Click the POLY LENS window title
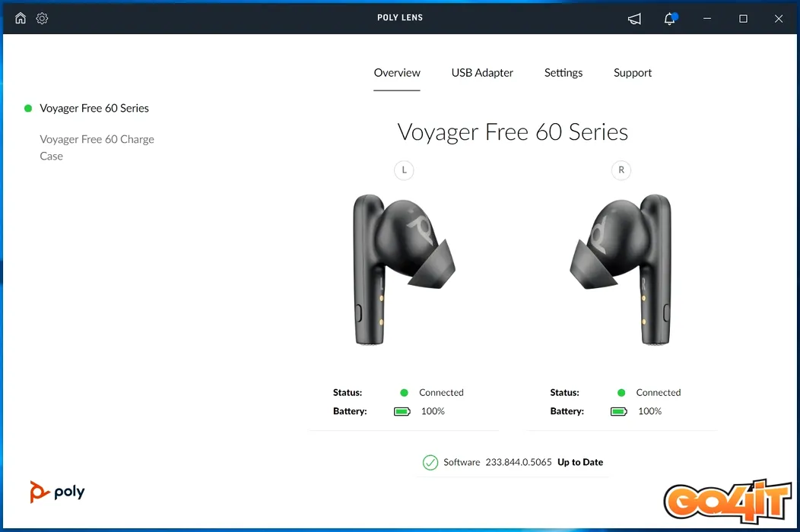800x532 pixels. tap(400, 17)
